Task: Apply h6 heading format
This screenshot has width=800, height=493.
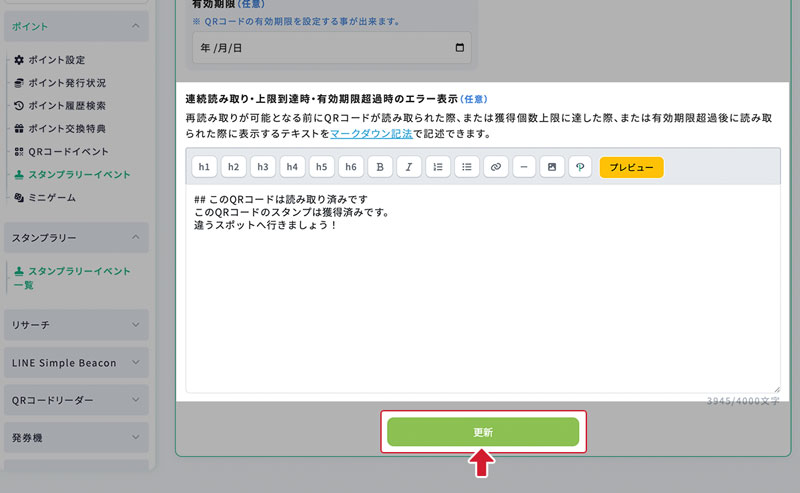Action: point(351,167)
